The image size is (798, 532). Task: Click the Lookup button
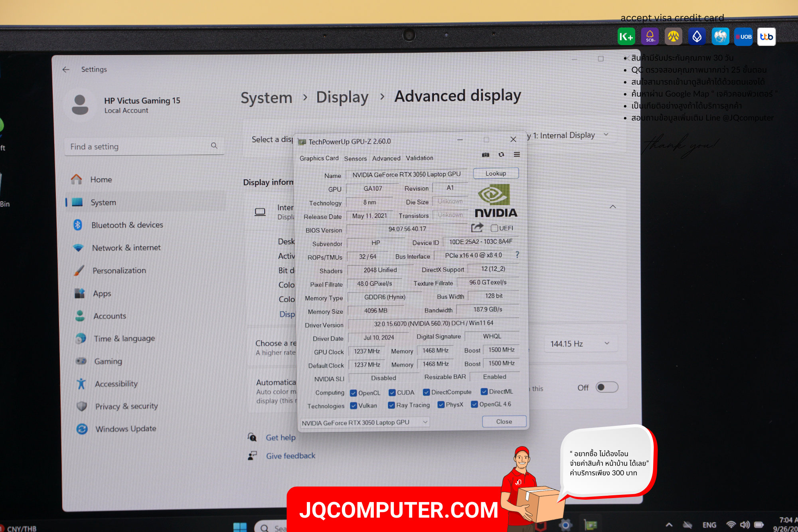coord(496,173)
